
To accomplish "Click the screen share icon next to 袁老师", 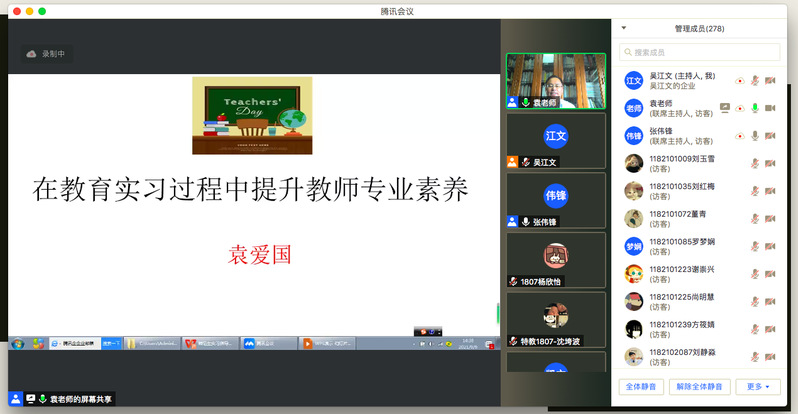I will pyautogui.click(x=725, y=108).
